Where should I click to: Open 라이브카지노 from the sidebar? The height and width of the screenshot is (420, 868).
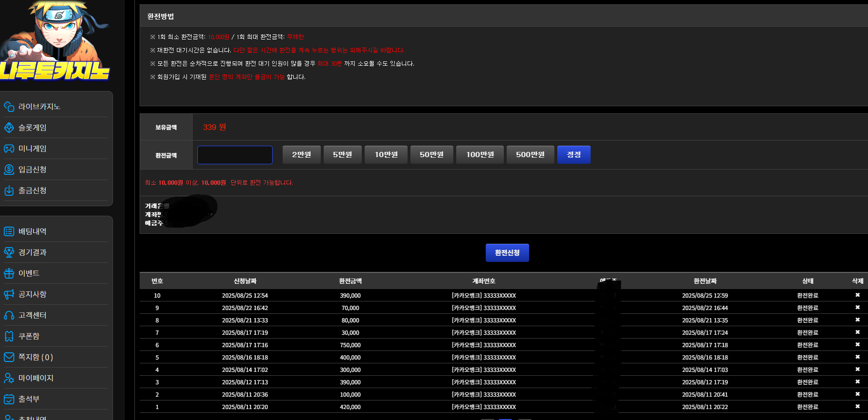39,107
